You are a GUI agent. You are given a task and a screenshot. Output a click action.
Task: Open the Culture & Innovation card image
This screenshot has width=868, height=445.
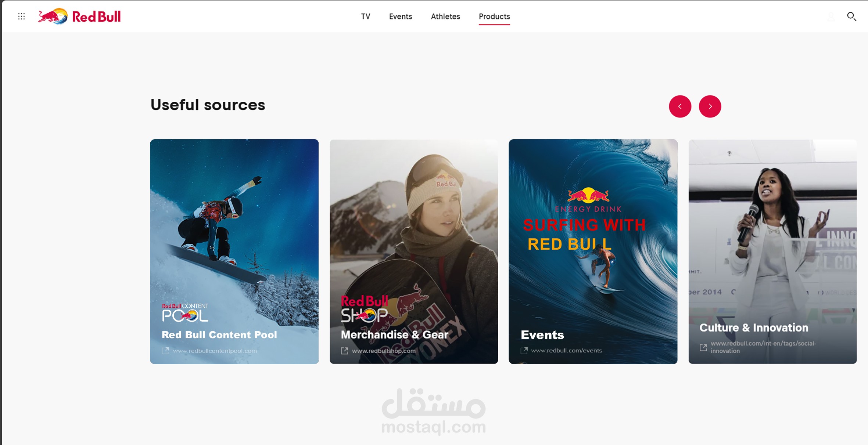tap(772, 252)
